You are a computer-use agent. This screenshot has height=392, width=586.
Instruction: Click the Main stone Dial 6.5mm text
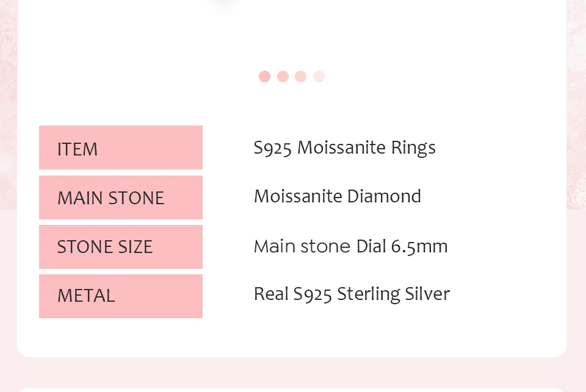(x=350, y=246)
